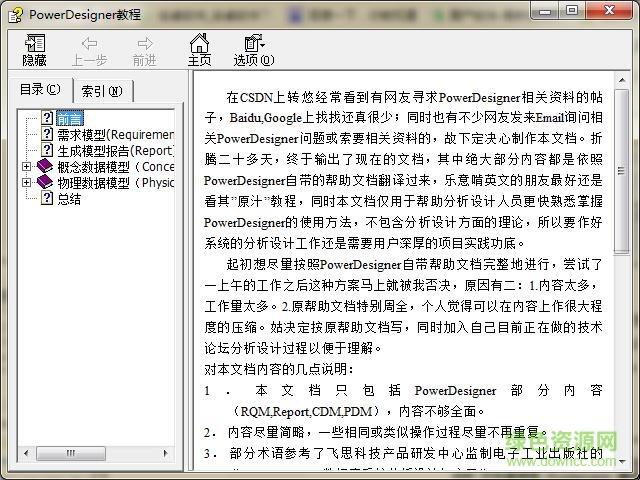The width and height of the screenshot is (640, 480).
Task: Click the Hide (隐藏) toolbar button
Action: coord(34,51)
